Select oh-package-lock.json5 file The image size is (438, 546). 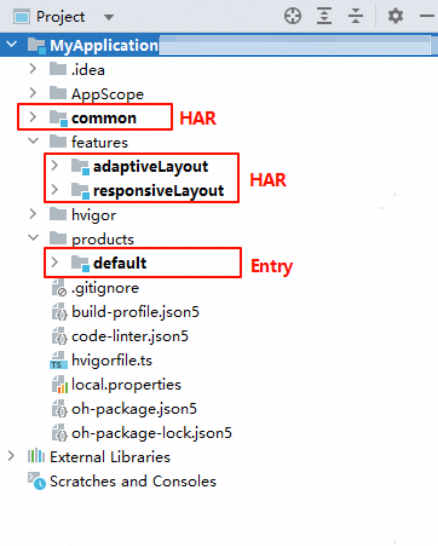pos(151,434)
